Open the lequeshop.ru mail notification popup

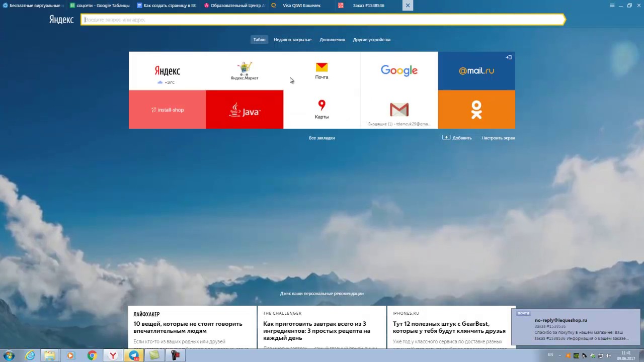pos(576,327)
